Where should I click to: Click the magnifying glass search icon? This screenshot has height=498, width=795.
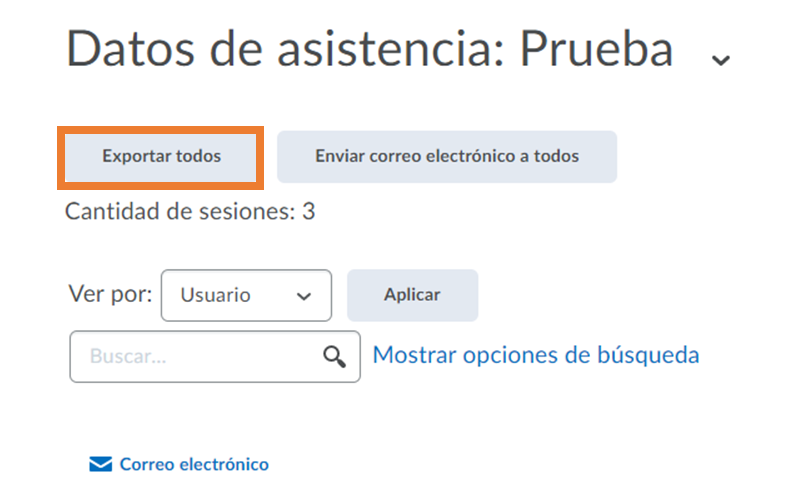pyautogui.click(x=335, y=356)
